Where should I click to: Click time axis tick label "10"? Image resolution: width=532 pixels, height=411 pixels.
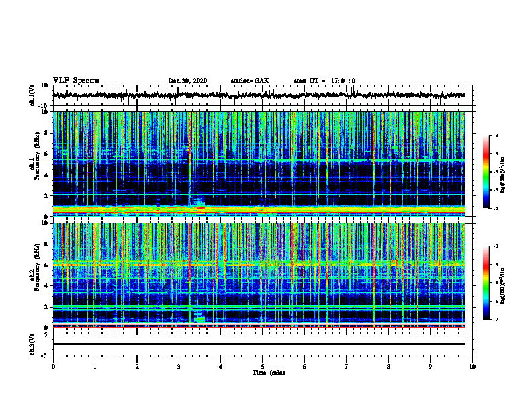[x=472, y=367]
